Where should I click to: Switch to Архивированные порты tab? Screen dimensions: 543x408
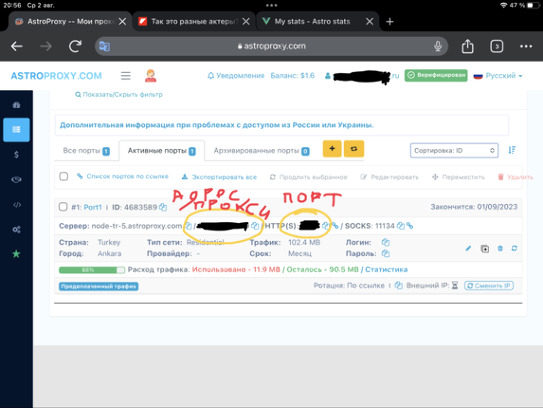click(x=261, y=151)
